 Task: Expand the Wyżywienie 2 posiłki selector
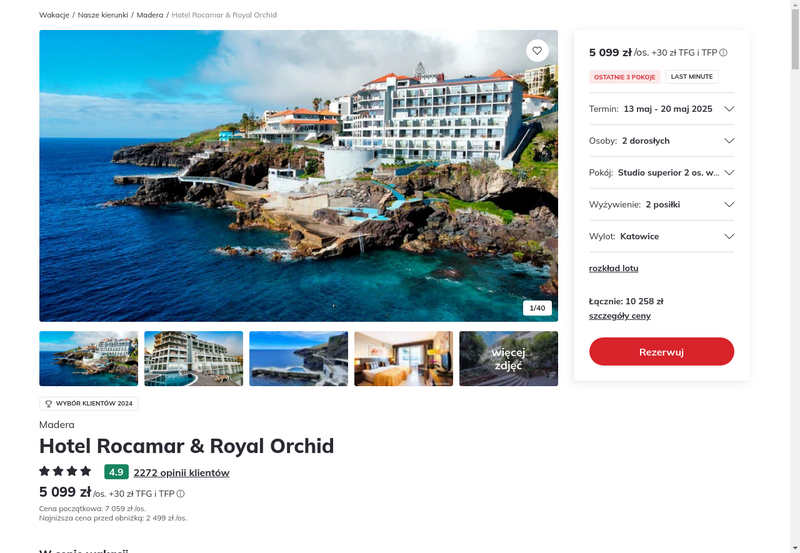(x=661, y=205)
